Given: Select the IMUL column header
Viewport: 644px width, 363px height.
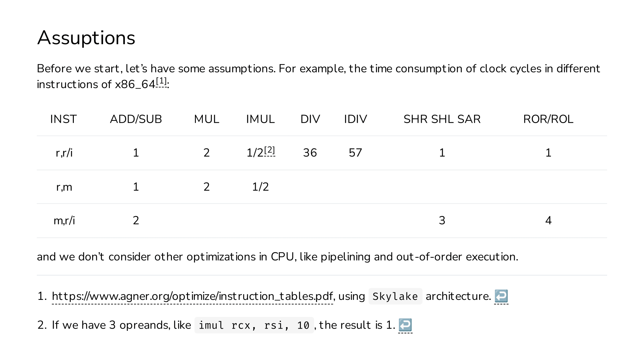Looking at the screenshot, I should (261, 119).
